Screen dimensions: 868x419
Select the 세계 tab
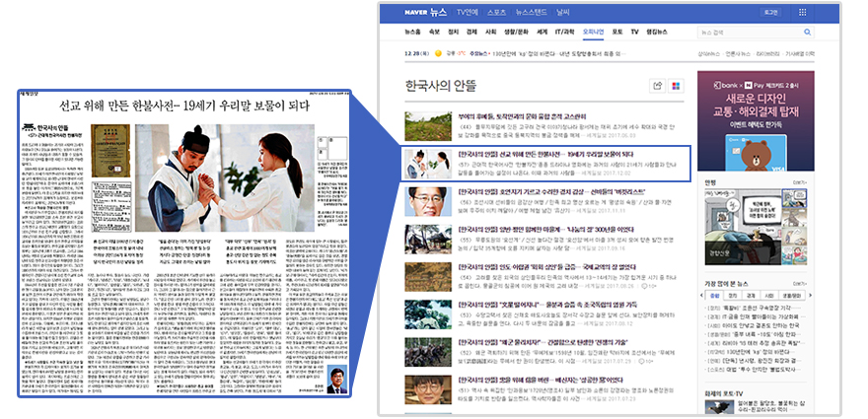(542, 33)
